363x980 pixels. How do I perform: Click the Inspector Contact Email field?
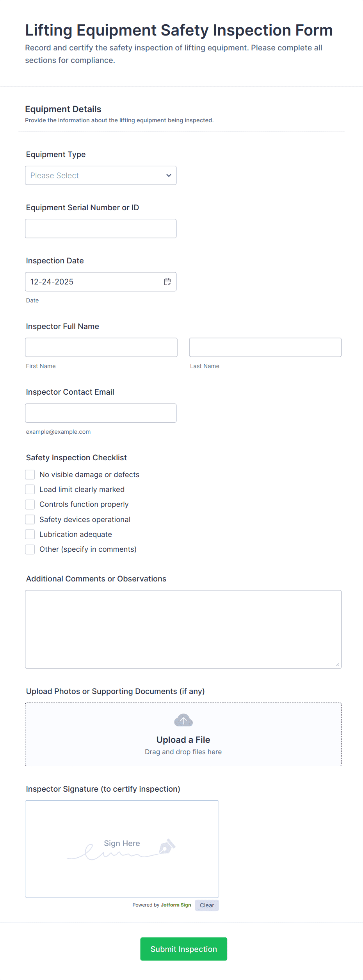101,413
